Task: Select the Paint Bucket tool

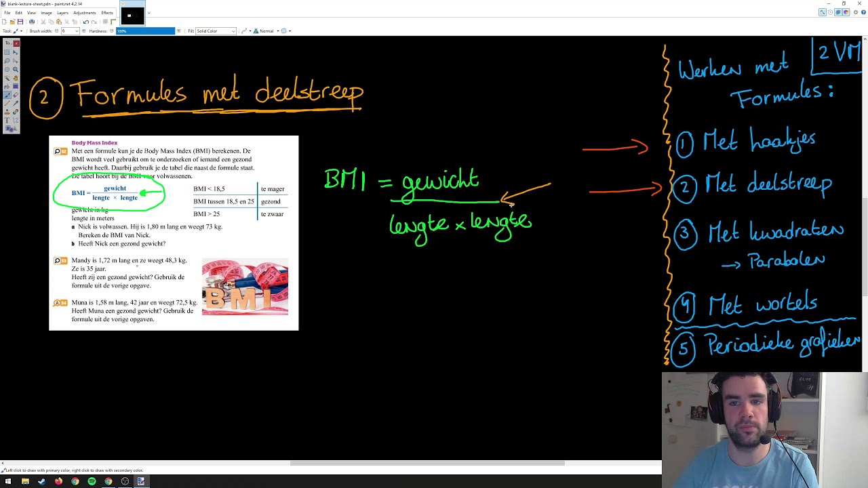Action: (x=7, y=86)
